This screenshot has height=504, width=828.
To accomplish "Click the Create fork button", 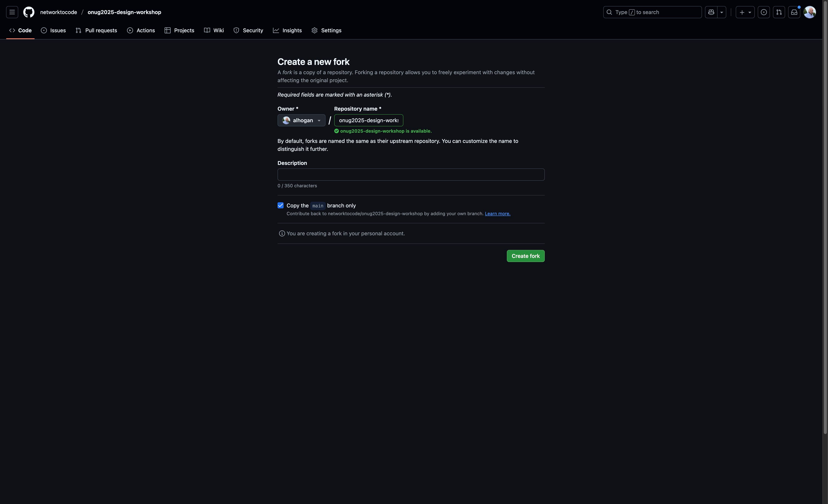I will coord(526,256).
